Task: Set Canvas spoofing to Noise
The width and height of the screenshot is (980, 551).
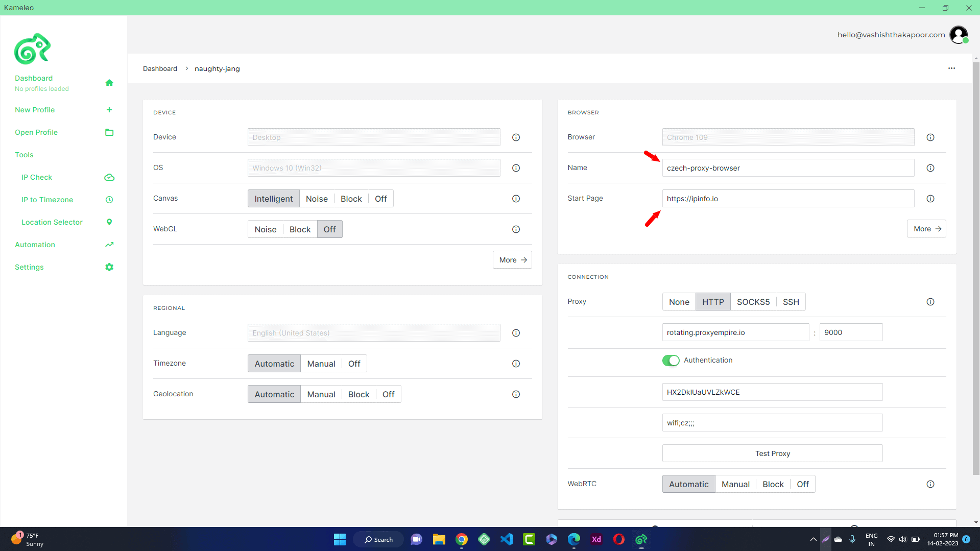Action: pos(316,199)
